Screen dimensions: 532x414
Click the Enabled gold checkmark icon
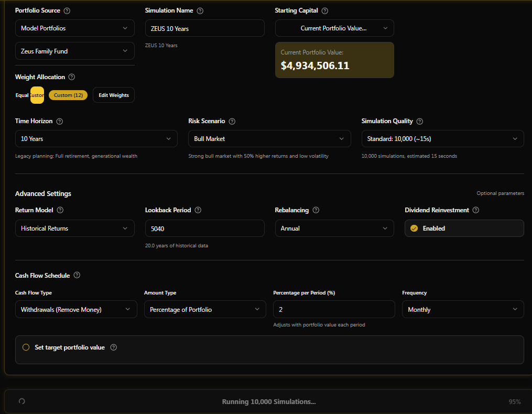[x=414, y=228]
